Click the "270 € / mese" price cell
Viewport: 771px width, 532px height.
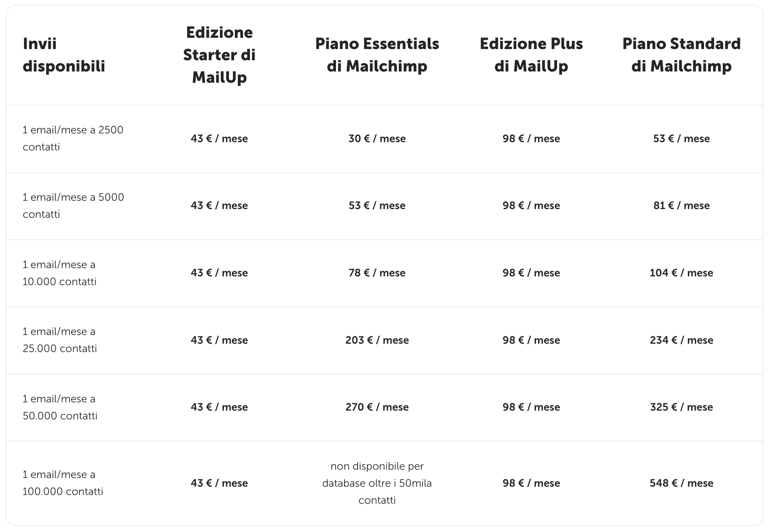377,407
